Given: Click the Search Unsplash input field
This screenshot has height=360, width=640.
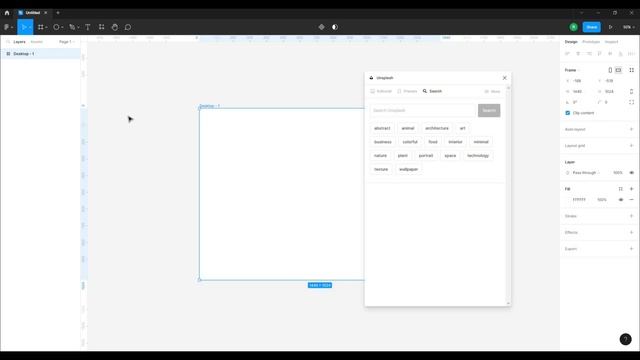Looking at the screenshot, I should click(x=423, y=110).
